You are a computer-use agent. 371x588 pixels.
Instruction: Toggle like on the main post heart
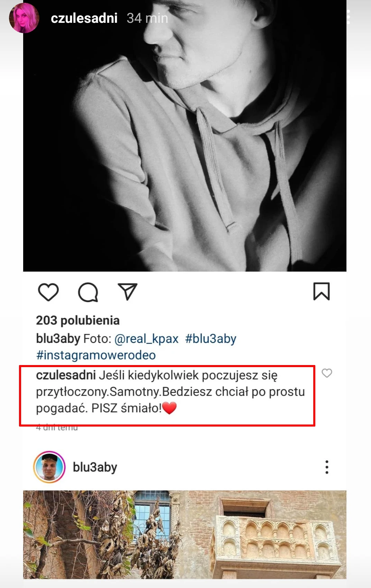(x=48, y=292)
